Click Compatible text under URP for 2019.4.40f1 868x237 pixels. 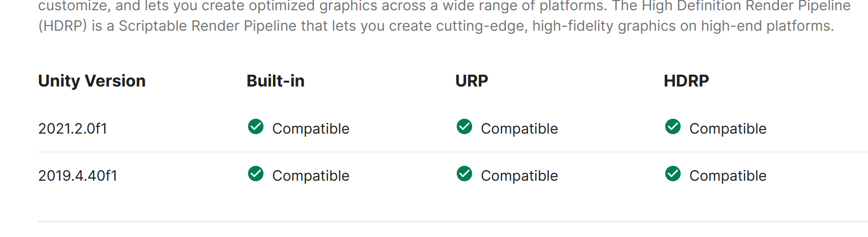coord(519,176)
